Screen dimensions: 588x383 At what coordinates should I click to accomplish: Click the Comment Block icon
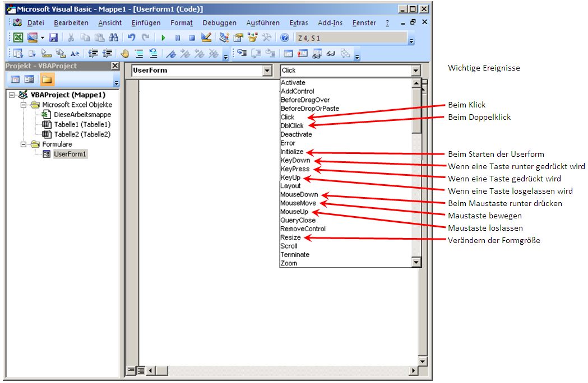tap(139, 54)
